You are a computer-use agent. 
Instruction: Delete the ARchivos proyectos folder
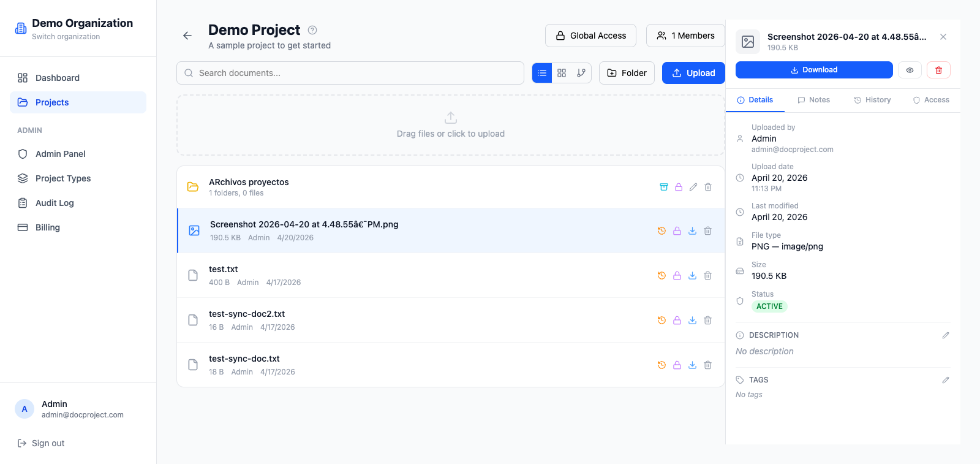(x=708, y=187)
